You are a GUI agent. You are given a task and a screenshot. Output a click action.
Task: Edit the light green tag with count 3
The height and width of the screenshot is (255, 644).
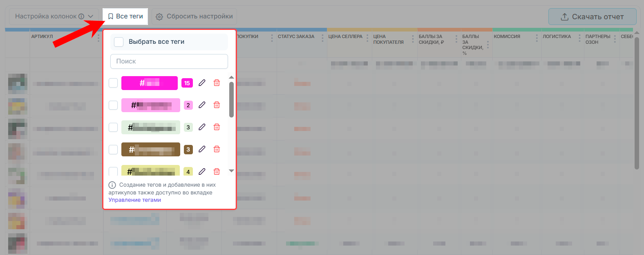202,127
